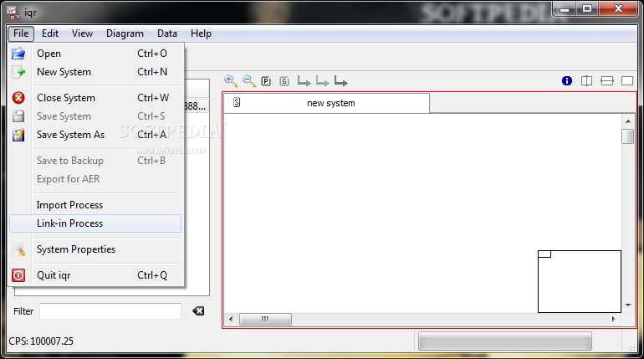Zoom out of the diagram
Screen dimensions: 644x359
(x=249, y=81)
